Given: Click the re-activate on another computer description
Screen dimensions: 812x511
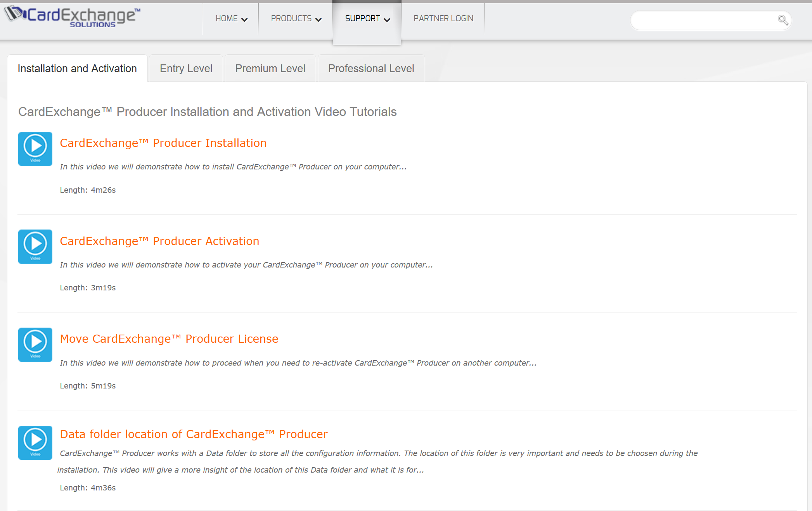Looking at the screenshot, I should click(298, 363).
